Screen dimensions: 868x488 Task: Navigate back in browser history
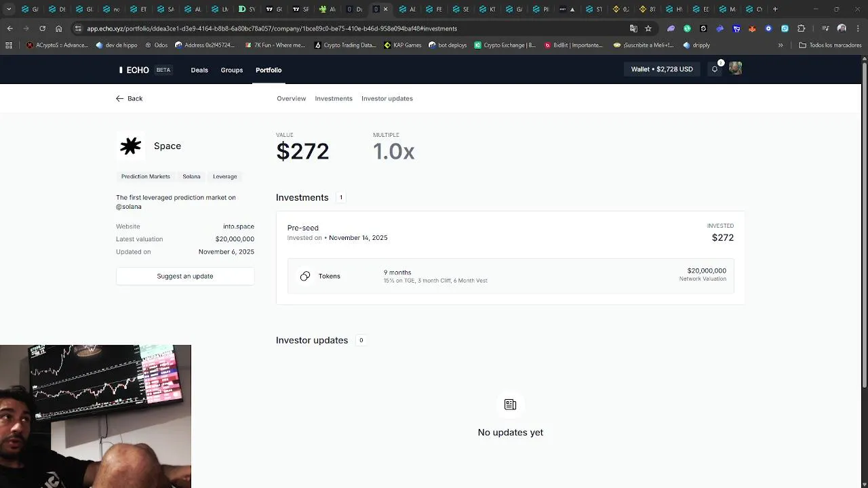(9, 28)
